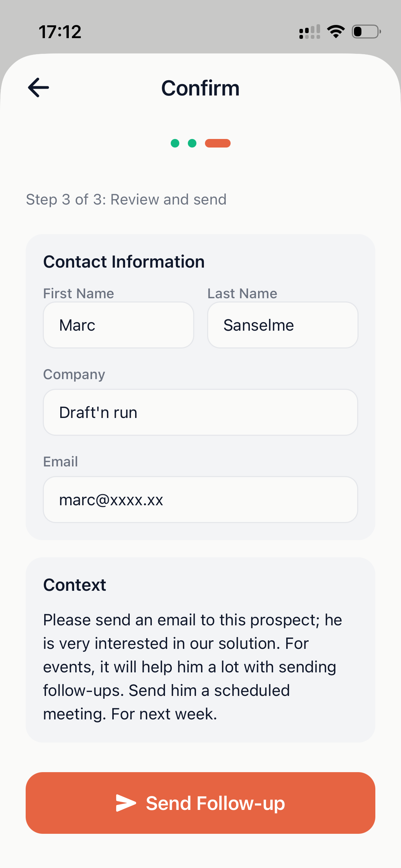Image resolution: width=401 pixels, height=868 pixels.
Task: Tap the cellular signal bars icon
Action: click(x=309, y=32)
